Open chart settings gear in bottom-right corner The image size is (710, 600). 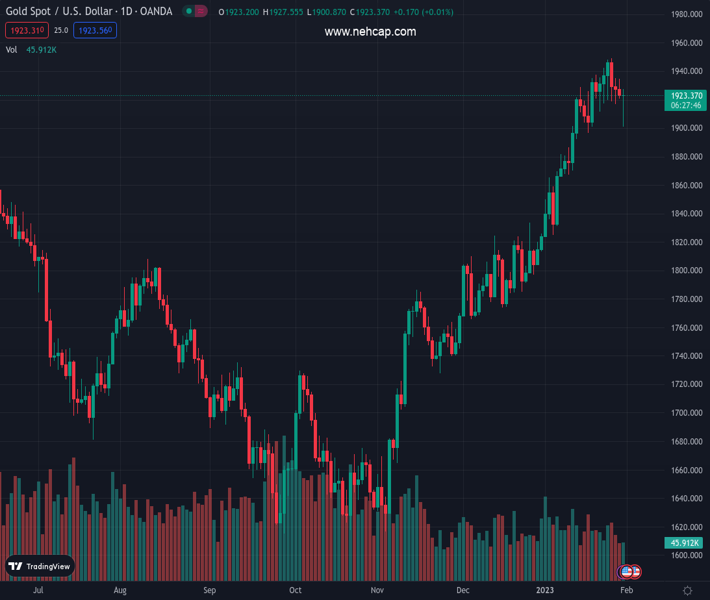click(687, 591)
